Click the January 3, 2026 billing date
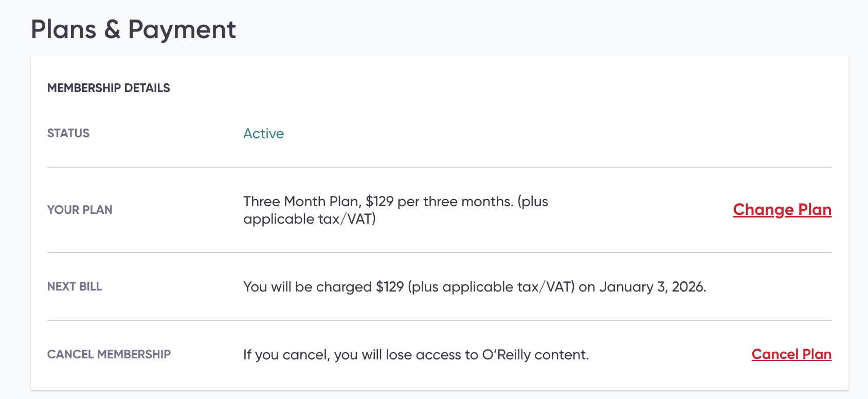The image size is (868, 399). 652,286
